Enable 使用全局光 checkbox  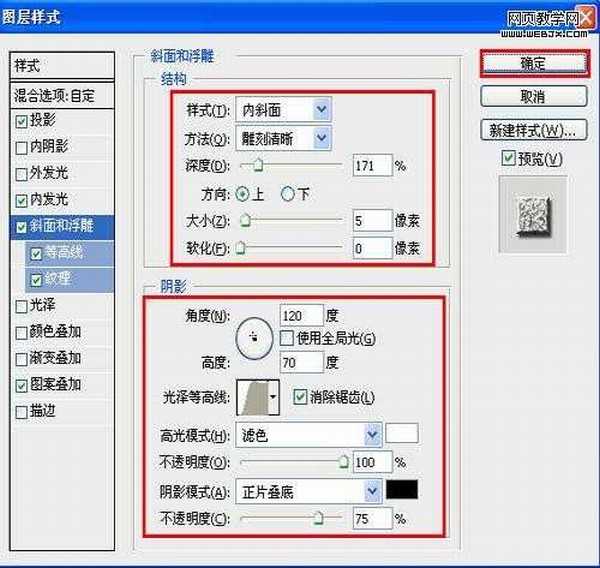pyautogui.click(x=286, y=339)
